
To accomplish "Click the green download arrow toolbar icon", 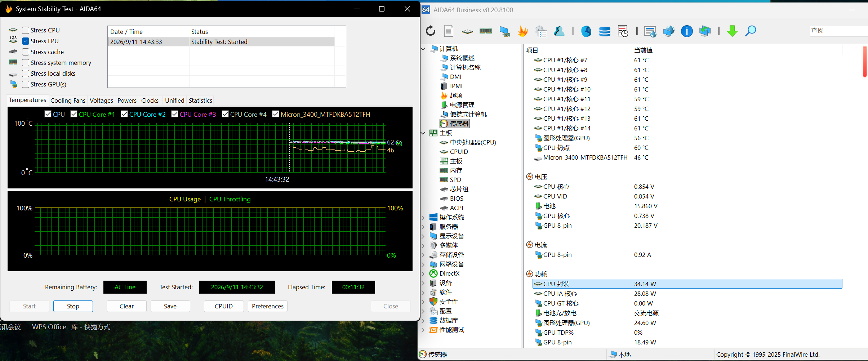I will [x=732, y=31].
